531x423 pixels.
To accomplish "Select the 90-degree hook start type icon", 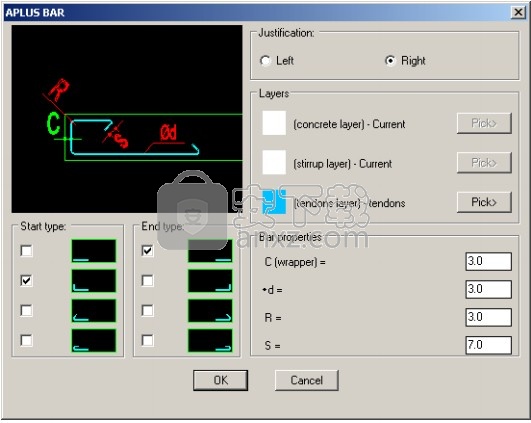I will click(94, 280).
